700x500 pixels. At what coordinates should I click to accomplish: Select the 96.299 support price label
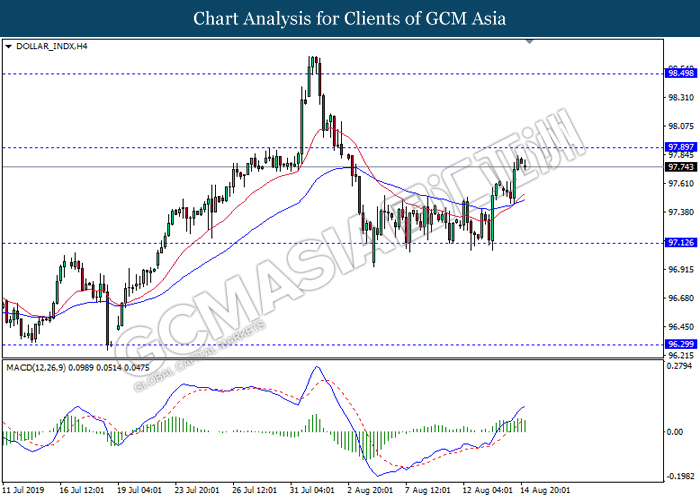(680, 344)
